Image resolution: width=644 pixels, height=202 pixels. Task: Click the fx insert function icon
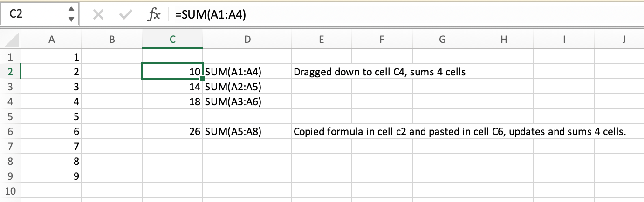153,15
